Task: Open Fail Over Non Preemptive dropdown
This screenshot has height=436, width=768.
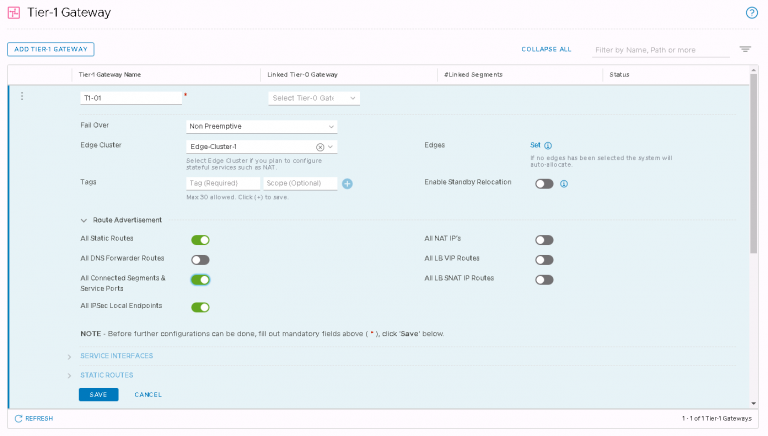Action: (262, 126)
